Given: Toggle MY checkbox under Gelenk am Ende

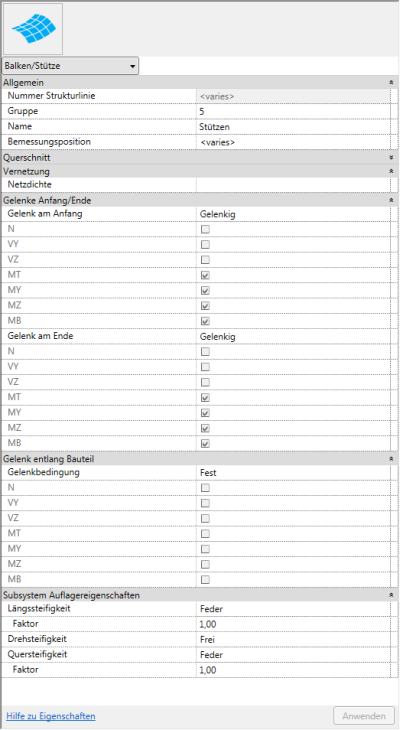Looking at the screenshot, I should point(205,412).
